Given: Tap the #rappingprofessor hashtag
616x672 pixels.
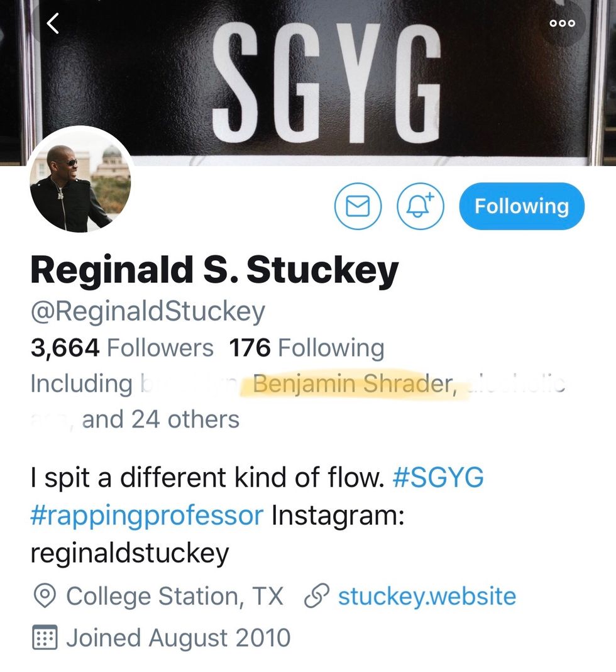Looking at the screenshot, I should pos(146,515).
